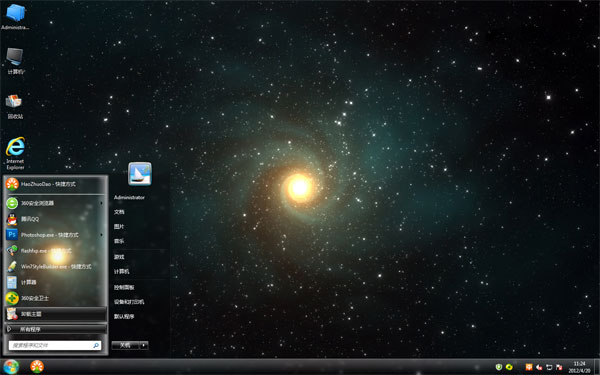
Task: Open 默认程序 default programs link
Action: tap(124, 316)
